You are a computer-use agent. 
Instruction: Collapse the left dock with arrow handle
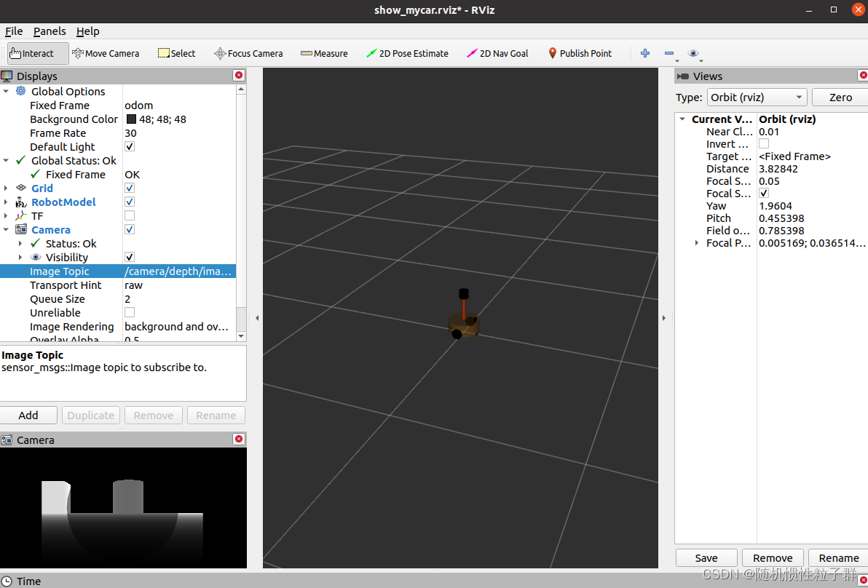257,318
